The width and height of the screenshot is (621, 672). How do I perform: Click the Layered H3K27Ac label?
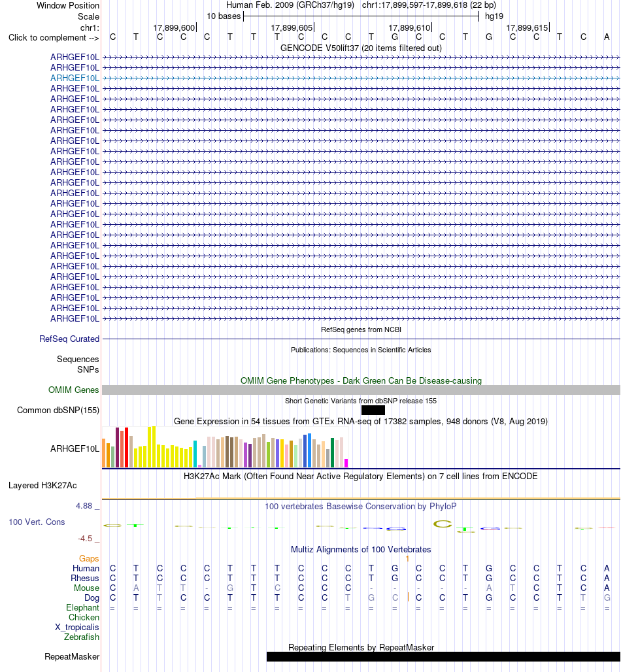pyautogui.click(x=43, y=486)
